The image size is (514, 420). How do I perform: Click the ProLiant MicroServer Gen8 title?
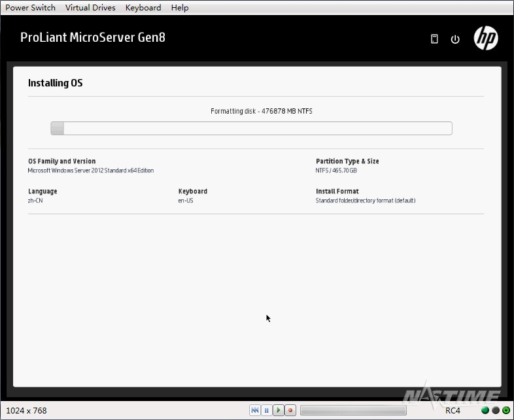pos(93,37)
